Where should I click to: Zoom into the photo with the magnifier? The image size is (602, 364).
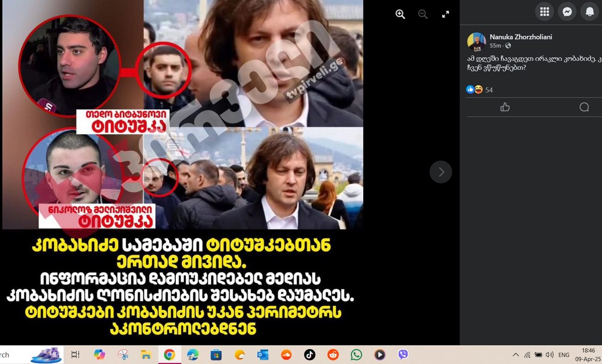pyautogui.click(x=400, y=14)
